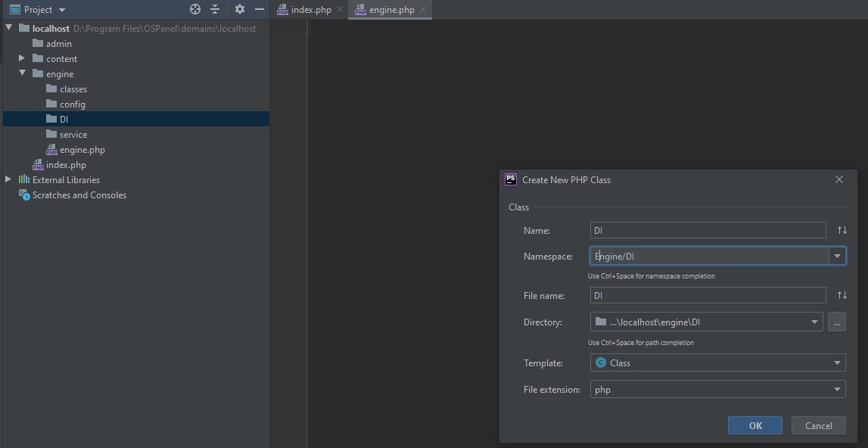Hide the Project tool window with minus icon
This screenshot has width=868, height=448.
[x=260, y=9]
